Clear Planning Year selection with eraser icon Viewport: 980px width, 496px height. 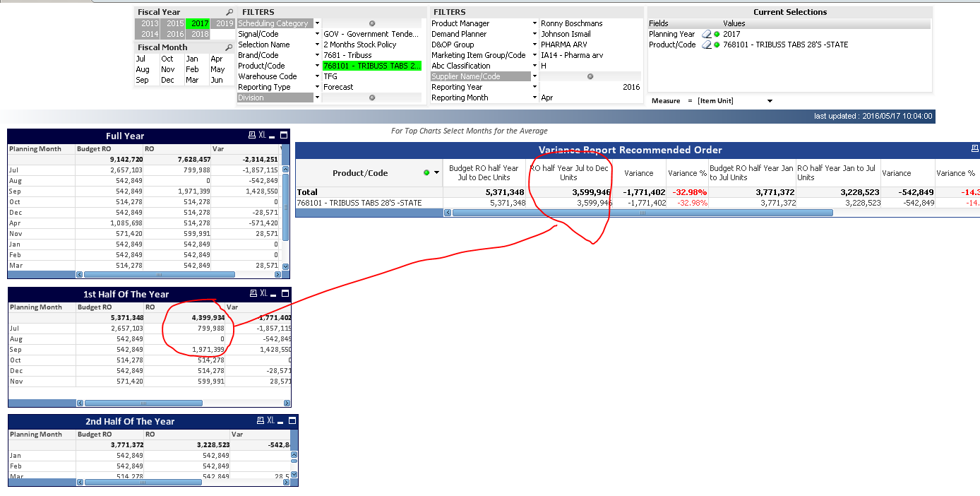point(707,34)
